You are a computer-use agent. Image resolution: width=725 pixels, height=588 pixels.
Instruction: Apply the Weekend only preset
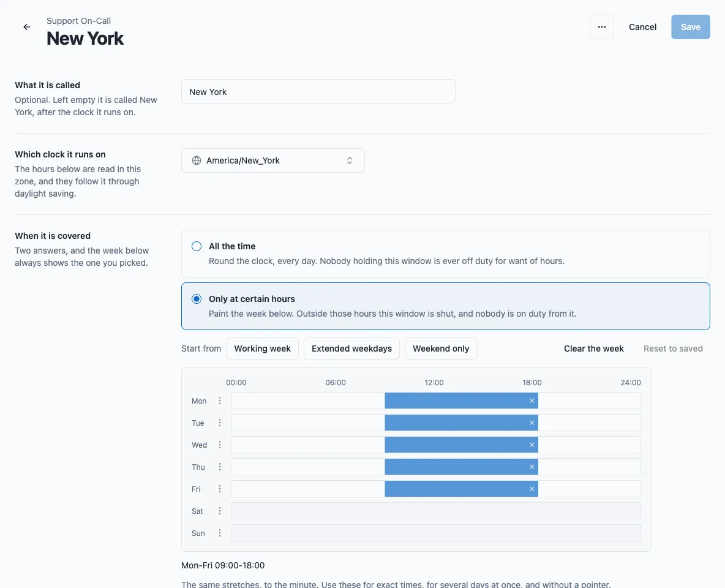[x=441, y=349]
